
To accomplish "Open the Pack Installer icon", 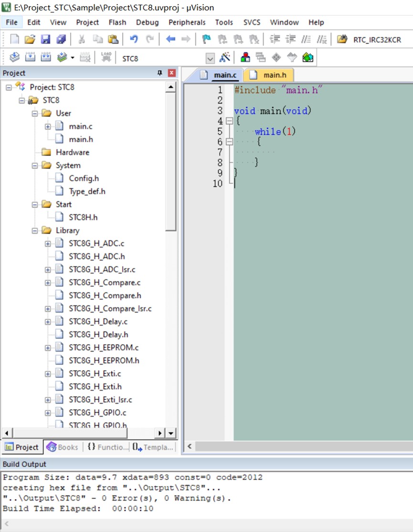I will coord(307,57).
